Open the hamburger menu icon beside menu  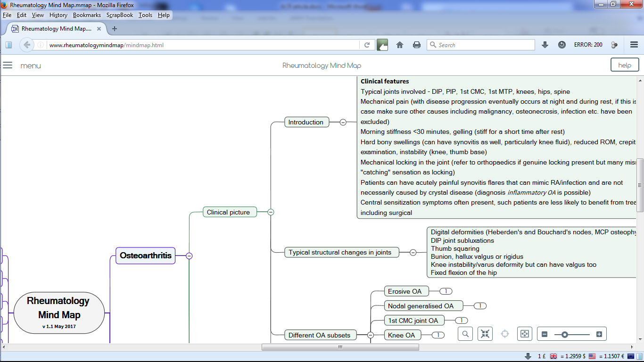[x=8, y=65]
